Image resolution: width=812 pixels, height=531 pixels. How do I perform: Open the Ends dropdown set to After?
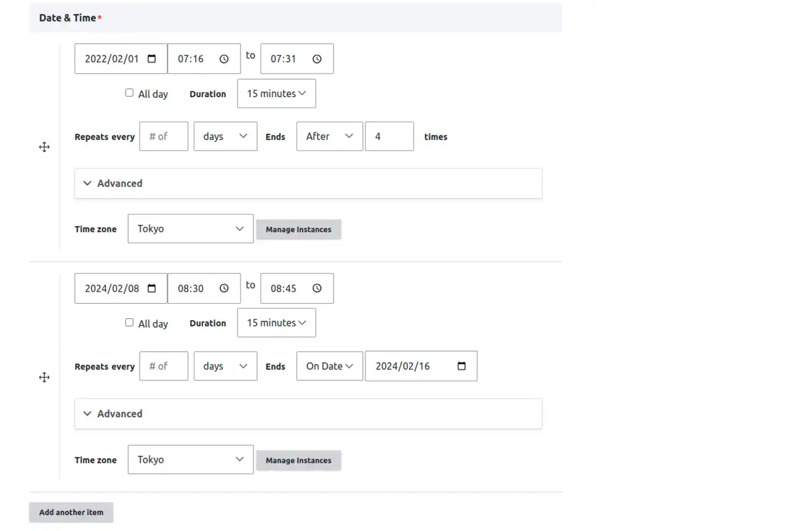pyautogui.click(x=329, y=136)
